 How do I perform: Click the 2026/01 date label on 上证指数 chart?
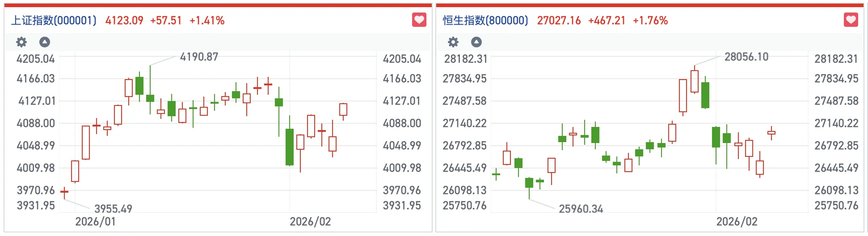(95, 222)
